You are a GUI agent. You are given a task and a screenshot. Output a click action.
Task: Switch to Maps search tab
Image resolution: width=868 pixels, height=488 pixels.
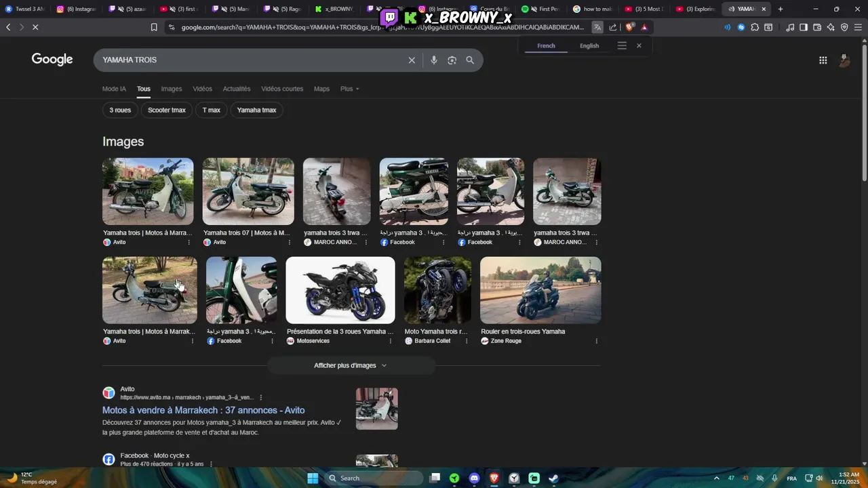(x=321, y=89)
